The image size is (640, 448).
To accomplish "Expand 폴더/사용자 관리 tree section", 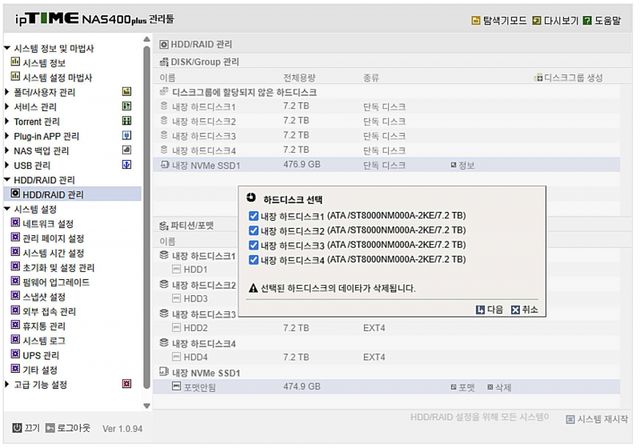I will [x=7, y=92].
